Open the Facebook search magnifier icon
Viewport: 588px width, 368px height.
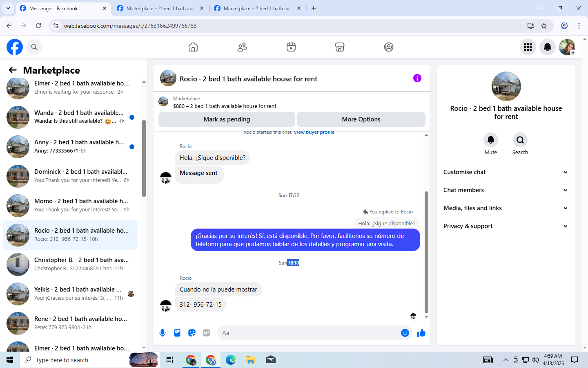tap(34, 47)
